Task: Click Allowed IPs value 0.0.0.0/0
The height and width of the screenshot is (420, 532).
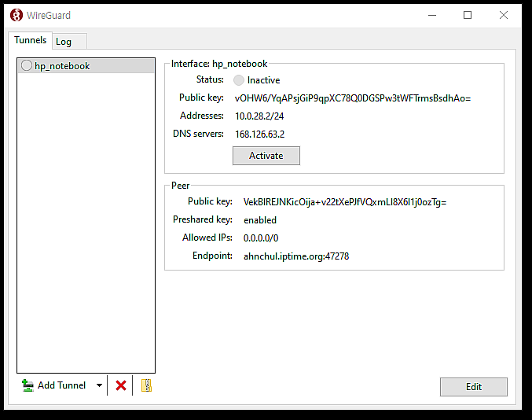Action: [261, 238]
